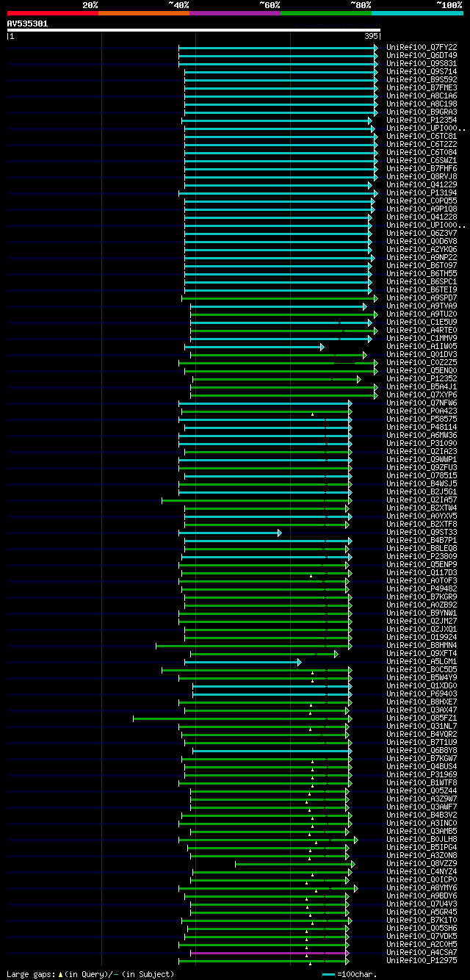470x980 pixels.
Task: Click the Large gaps legend text
Action: point(90,974)
